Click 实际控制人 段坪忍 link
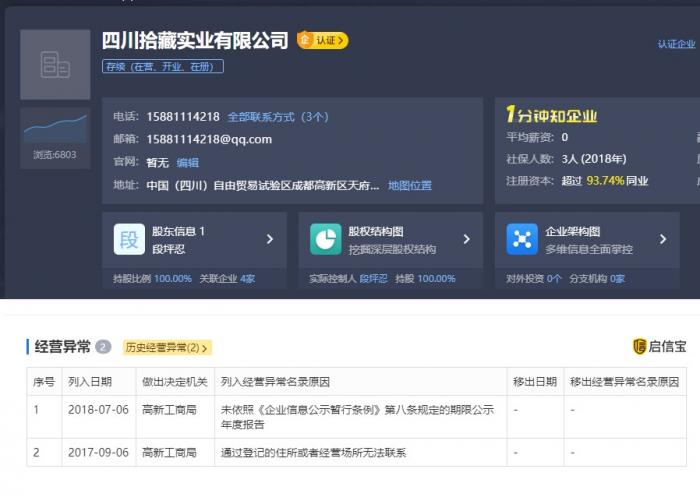 [x=373, y=279]
